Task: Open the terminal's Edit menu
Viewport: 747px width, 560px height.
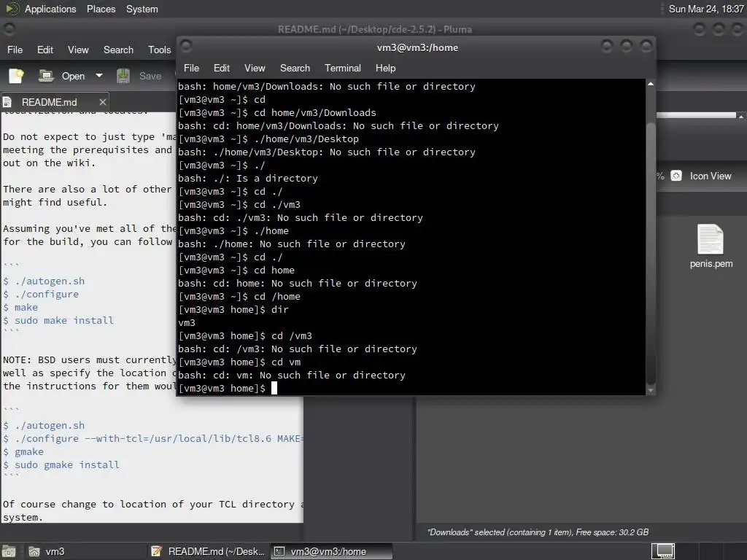Action: (x=222, y=68)
